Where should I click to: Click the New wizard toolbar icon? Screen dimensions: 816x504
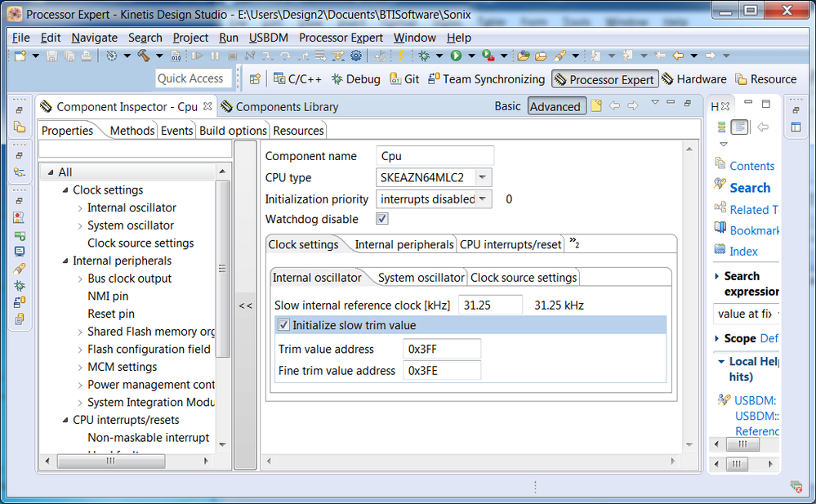tap(20, 56)
